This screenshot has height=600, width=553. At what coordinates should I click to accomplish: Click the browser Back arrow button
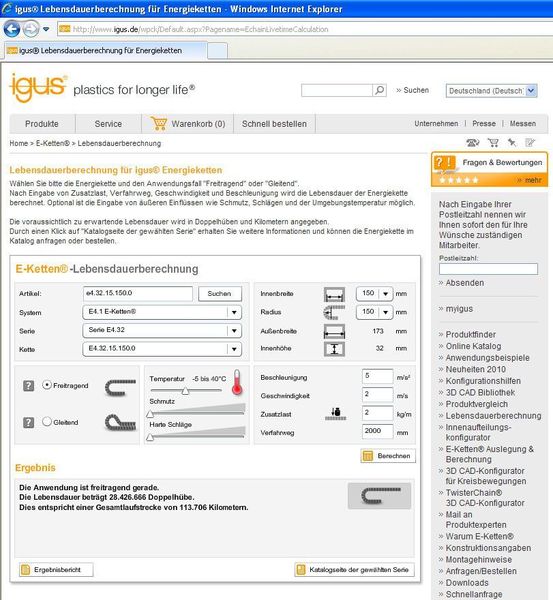12,29
